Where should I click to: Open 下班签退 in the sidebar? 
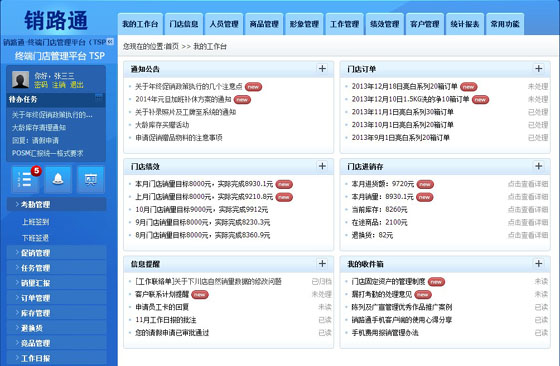35,238
